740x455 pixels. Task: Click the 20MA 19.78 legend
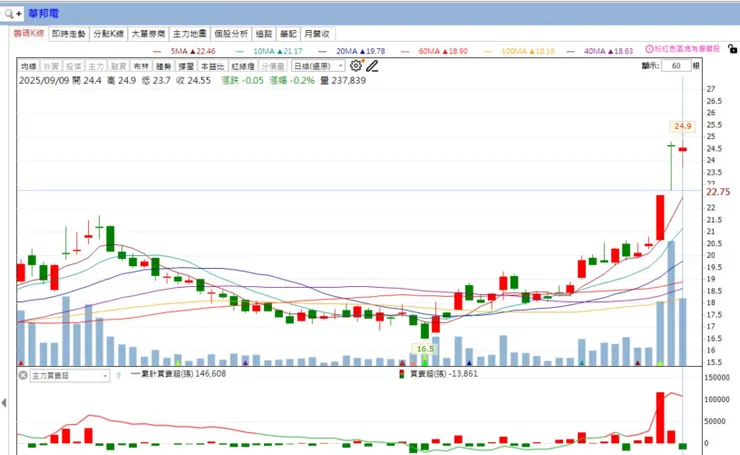[352, 51]
